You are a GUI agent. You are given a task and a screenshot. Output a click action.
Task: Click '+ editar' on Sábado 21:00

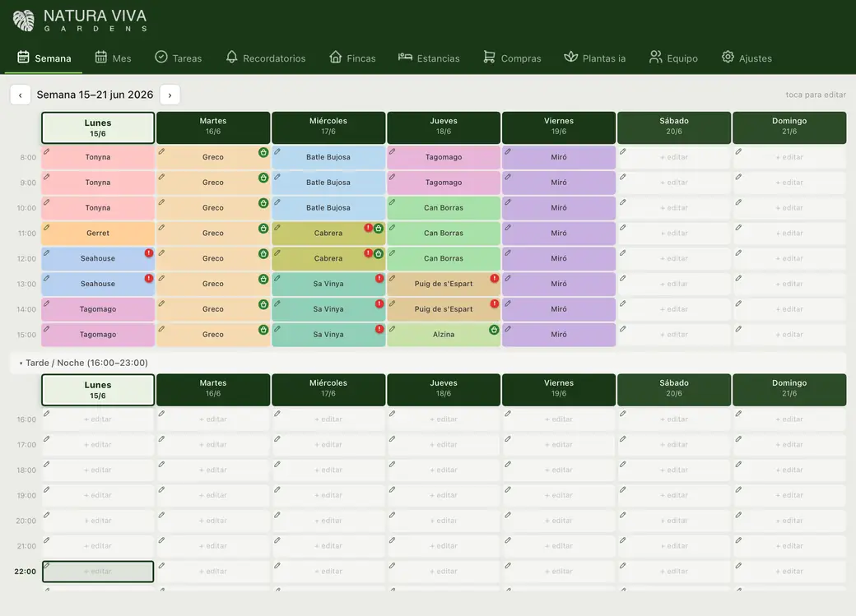pos(674,546)
